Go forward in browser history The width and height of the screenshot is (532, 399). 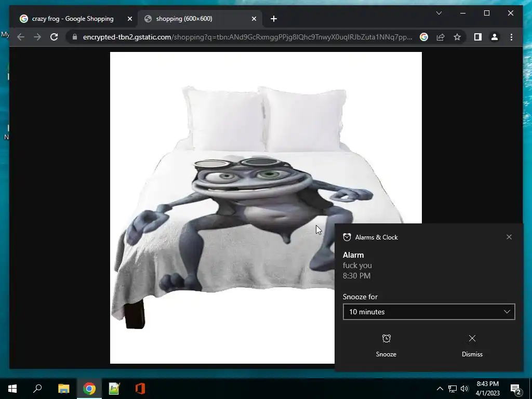point(37,37)
